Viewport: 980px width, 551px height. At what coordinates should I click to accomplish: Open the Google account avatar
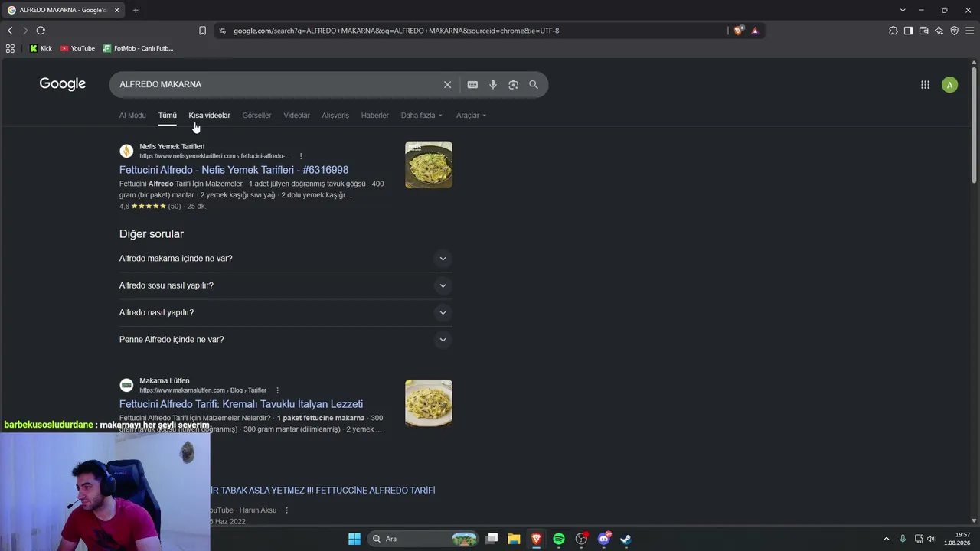(x=949, y=85)
